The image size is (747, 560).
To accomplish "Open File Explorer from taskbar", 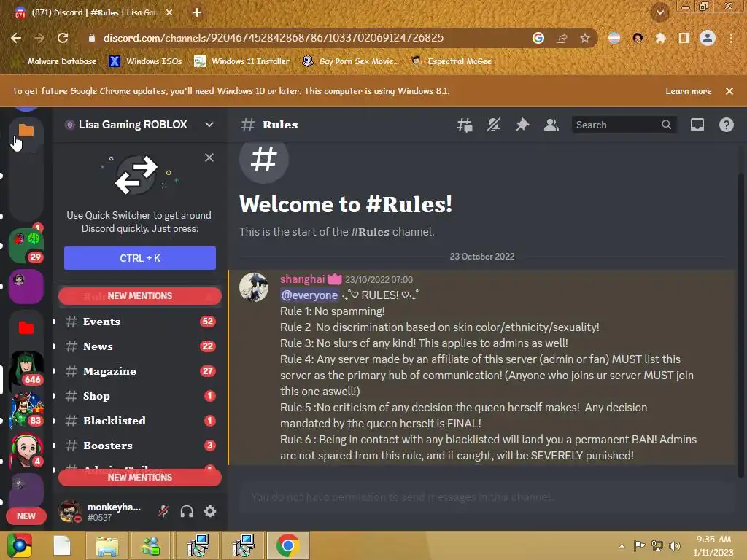I will click(x=107, y=545).
